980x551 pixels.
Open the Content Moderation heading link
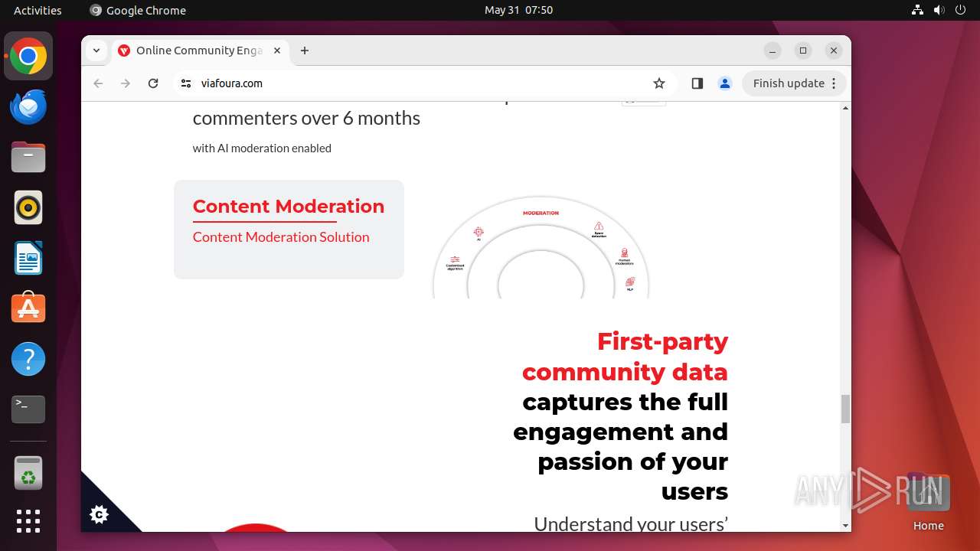click(x=289, y=206)
